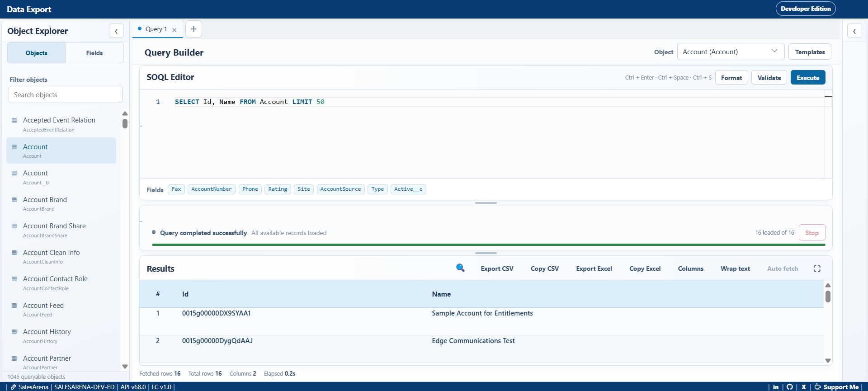The height and width of the screenshot is (391, 868).
Task: Click the splitter handle below SOQL Editor
Action: click(x=486, y=203)
